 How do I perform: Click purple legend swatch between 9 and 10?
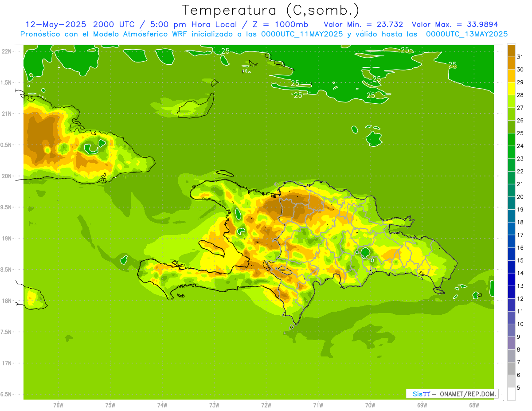(x=511, y=331)
